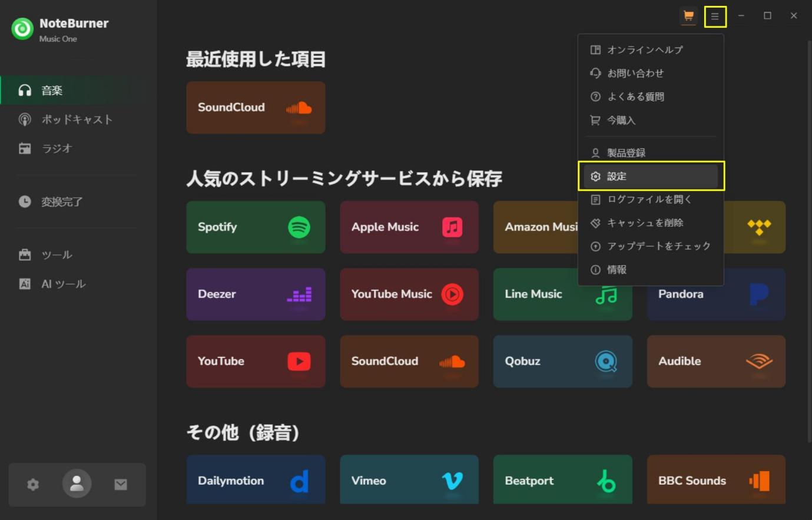Select the YouTube service card
This screenshot has height=520, width=812.
(256, 362)
